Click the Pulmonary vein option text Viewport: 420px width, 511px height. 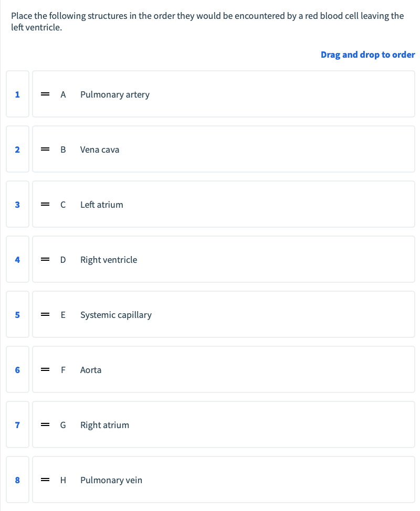pos(111,480)
